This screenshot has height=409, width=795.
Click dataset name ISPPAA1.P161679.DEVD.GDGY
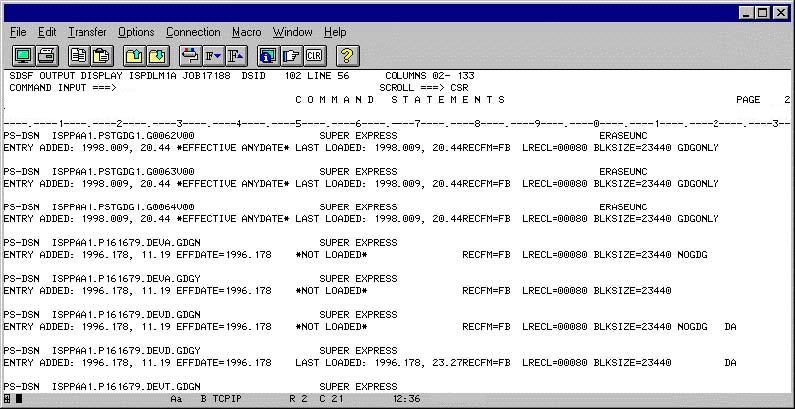(126, 351)
